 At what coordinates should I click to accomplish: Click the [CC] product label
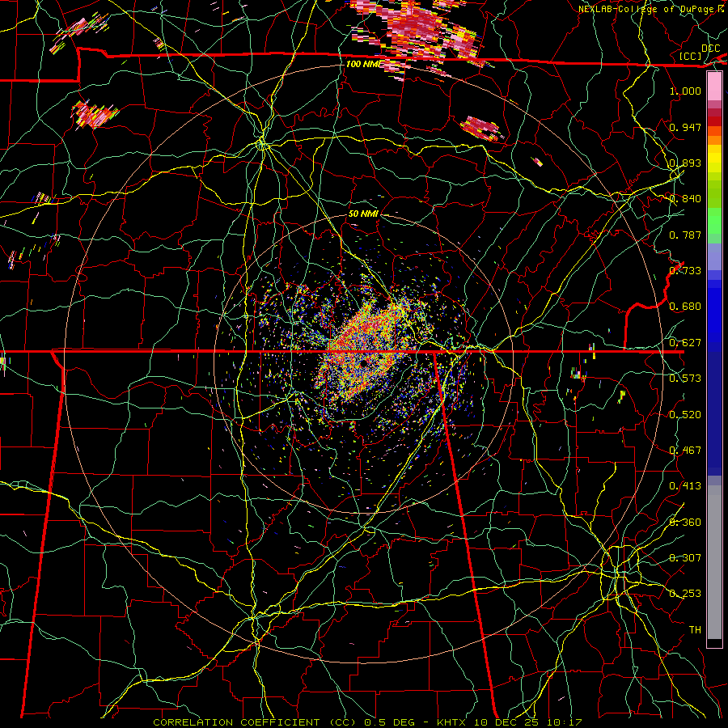[691, 56]
